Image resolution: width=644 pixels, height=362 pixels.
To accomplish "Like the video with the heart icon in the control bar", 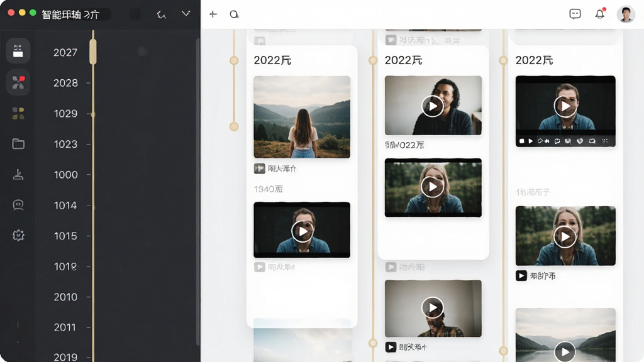I will pyautogui.click(x=580, y=141).
